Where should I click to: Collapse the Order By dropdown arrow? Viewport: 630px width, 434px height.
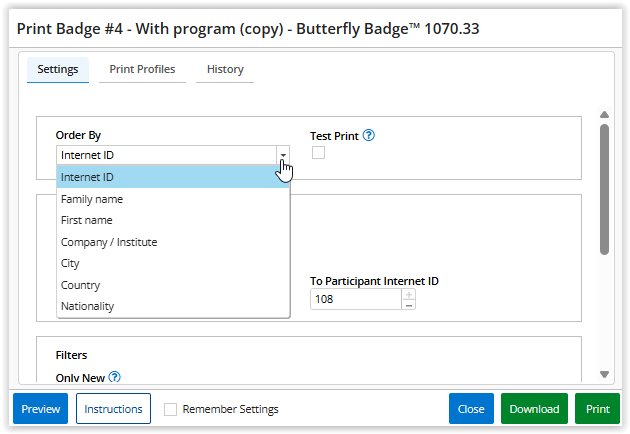tap(283, 155)
